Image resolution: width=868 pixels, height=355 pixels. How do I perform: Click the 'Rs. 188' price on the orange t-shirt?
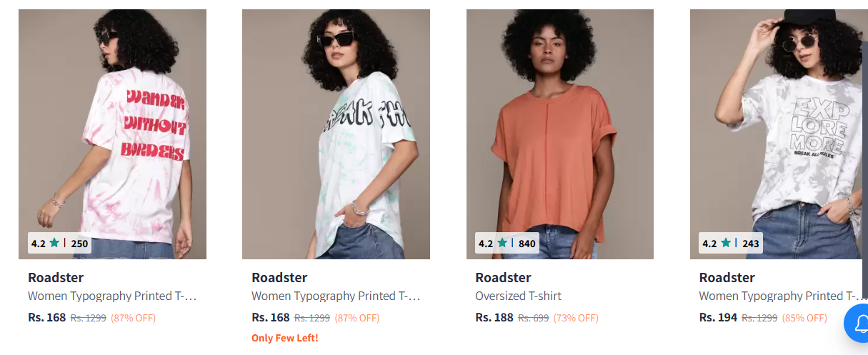point(494,317)
